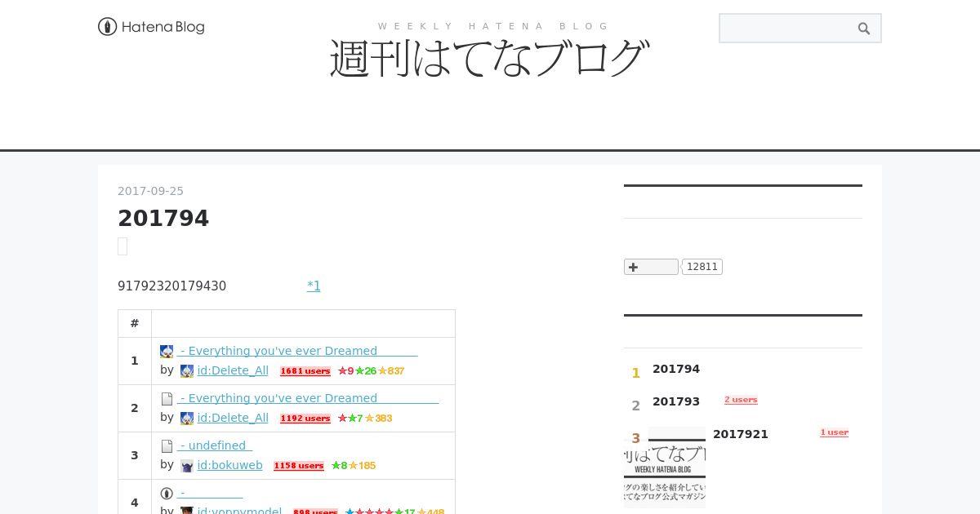Open rank 2 Everything you've ever Dreamed link

308,398
